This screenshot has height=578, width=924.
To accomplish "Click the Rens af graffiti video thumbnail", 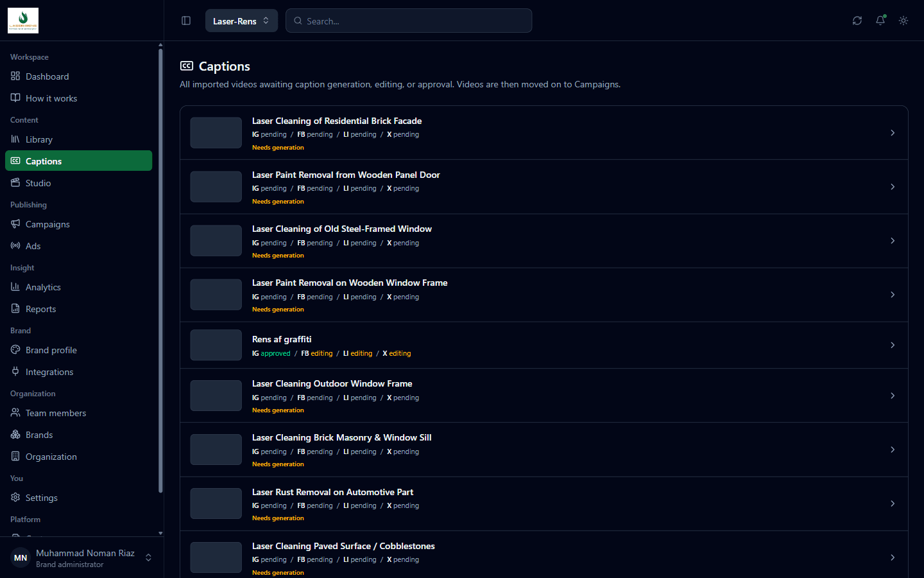I will [216, 345].
